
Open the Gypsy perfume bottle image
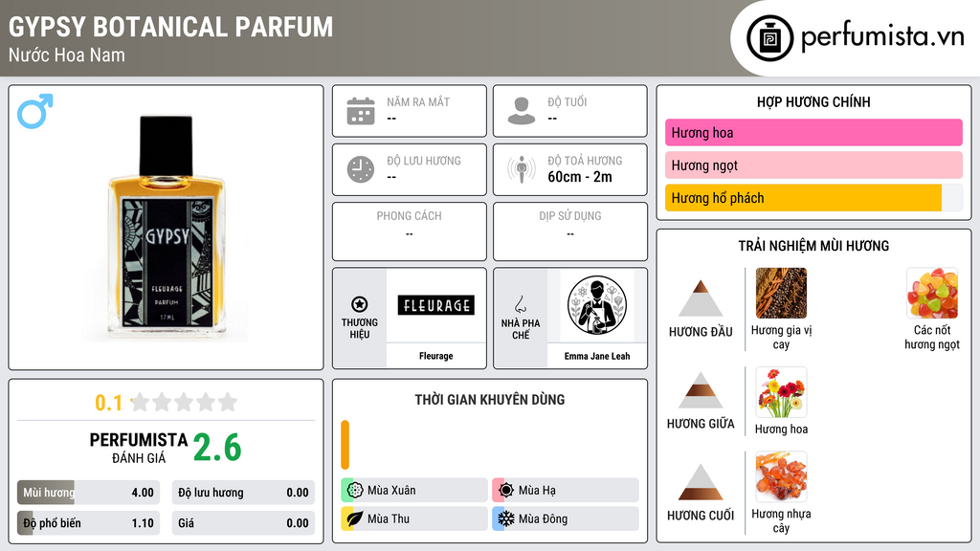coord(166,228)
